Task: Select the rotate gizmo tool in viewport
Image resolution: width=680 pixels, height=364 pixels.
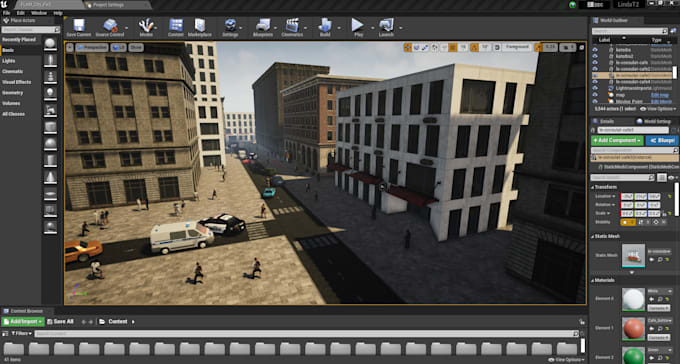Action: [416, 47]
